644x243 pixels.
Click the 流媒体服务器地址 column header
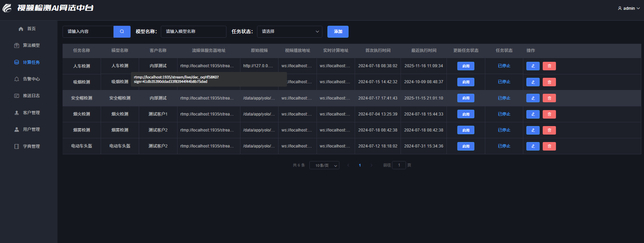point(209,50)
